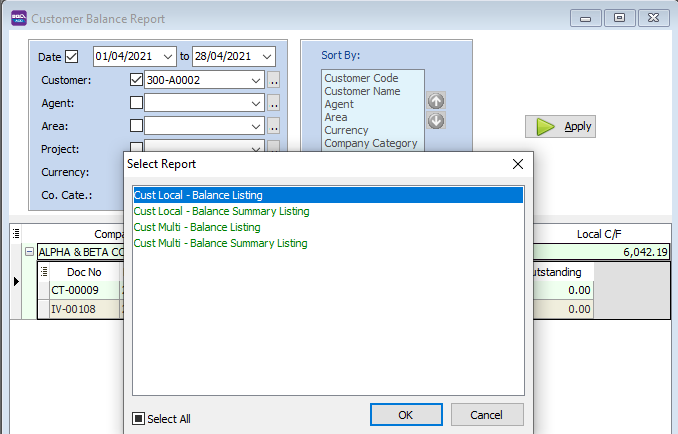Expand the Customer 300-A0002 dropdown
This screenshot has width=678, height=434.
click(x=256, y=80)
